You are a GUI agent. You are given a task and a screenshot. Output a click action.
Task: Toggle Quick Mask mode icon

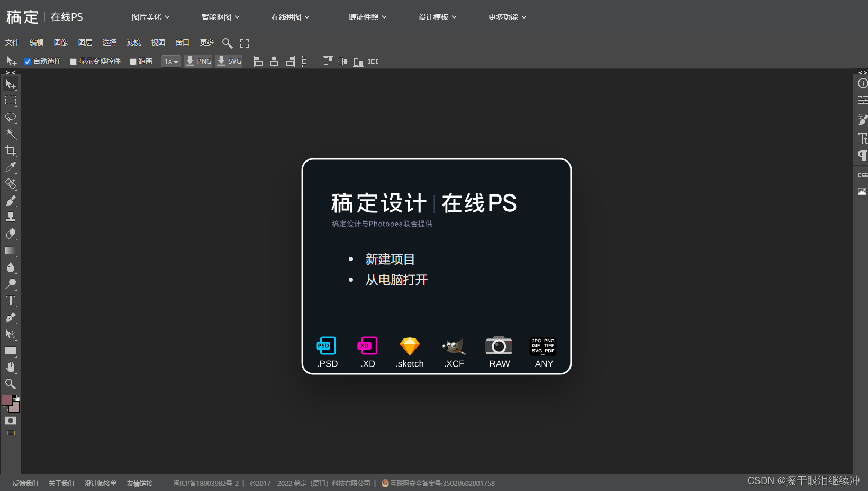coord(11,421)
